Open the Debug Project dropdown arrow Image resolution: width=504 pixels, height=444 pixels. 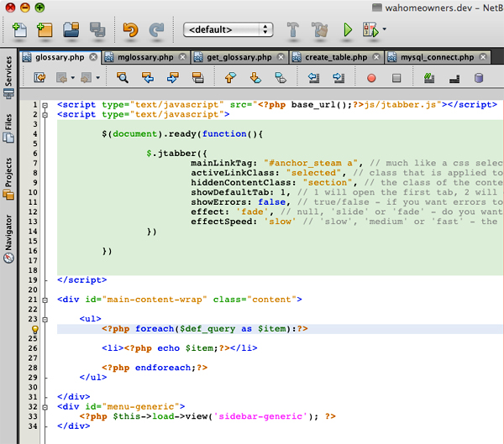[384, 29]
